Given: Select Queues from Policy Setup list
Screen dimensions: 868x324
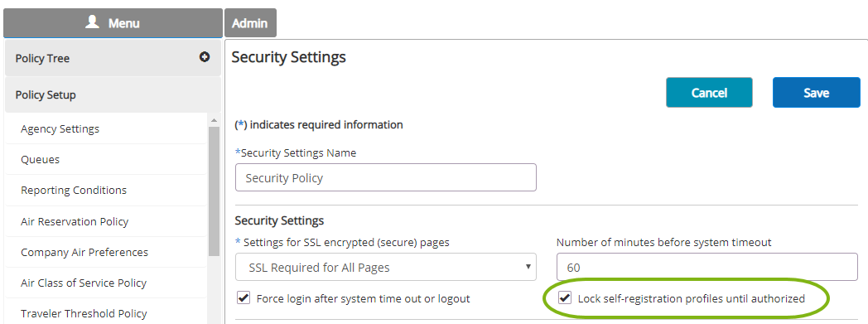Looking at the screenshot, I should point(41,159).
